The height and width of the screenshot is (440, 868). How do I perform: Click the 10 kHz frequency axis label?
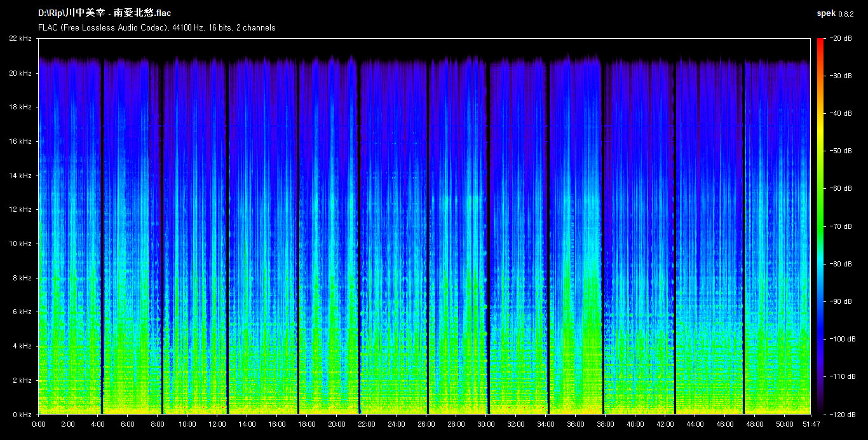pyautogui.click(x=20, y=244)
